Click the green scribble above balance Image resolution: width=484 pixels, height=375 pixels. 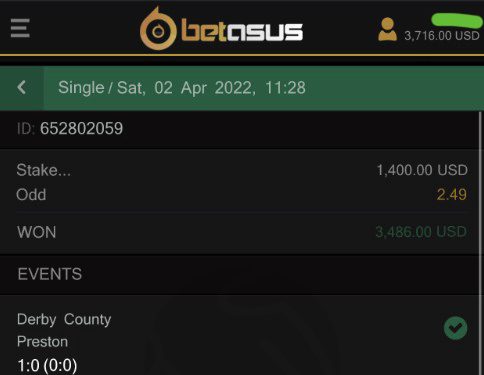pyautogui.click(x=457, y=20)
